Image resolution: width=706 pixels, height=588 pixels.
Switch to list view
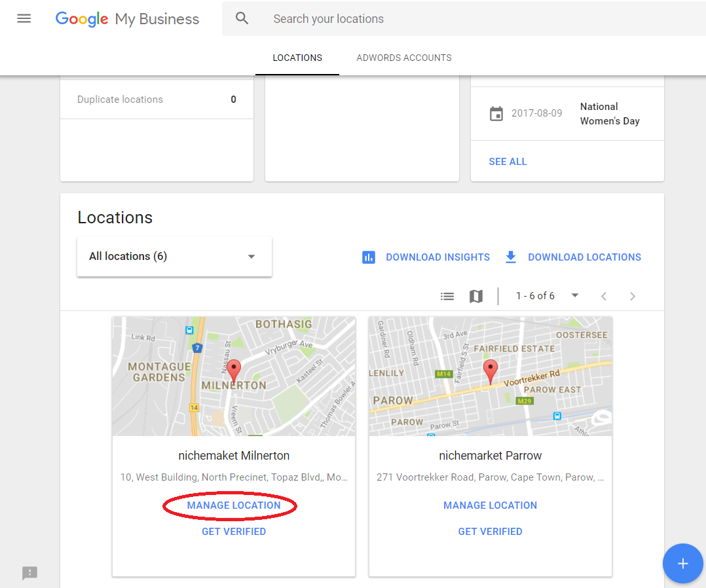[x=447, y=296]
